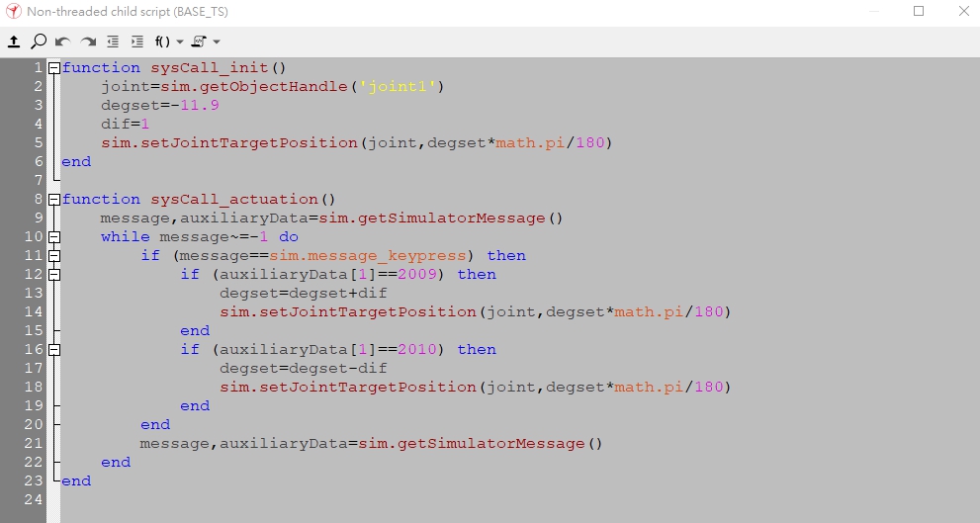Click the final 'end' on line 23

point(76,480)
